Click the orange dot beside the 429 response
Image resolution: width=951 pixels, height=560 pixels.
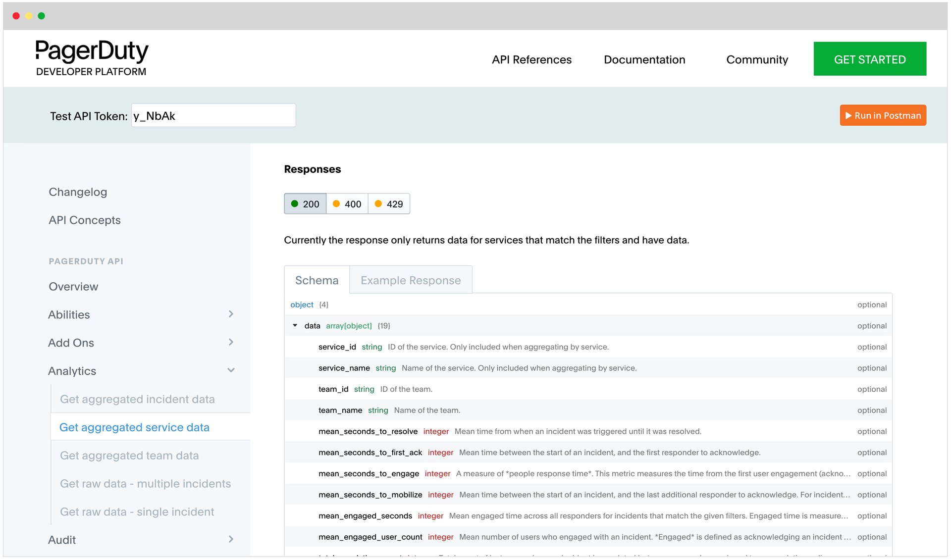[378, 204]
